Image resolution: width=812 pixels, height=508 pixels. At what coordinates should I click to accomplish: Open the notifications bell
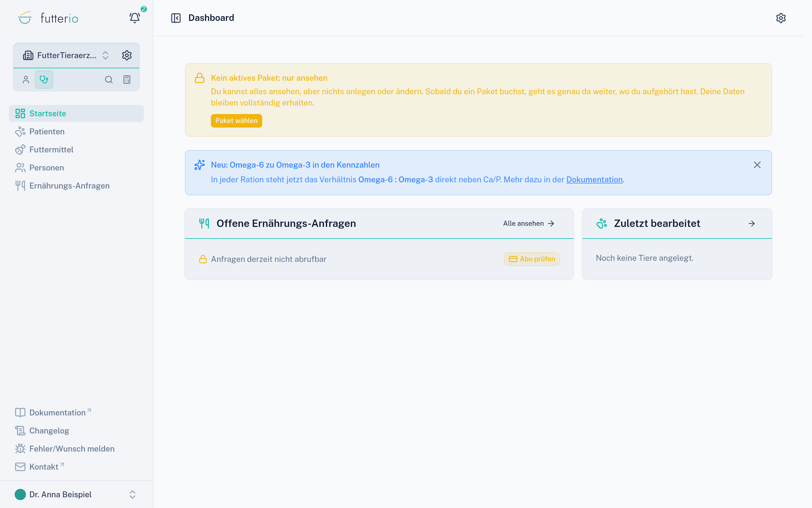click(x=134, y=17)
